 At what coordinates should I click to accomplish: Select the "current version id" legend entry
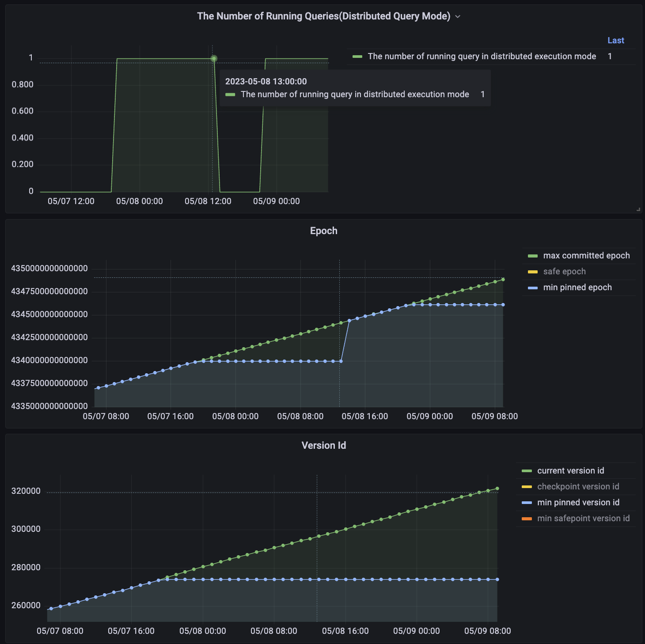click(570, 470)
